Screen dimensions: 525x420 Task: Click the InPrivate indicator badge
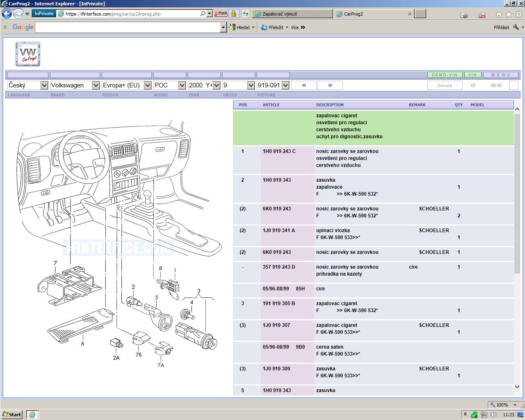point(44,14)
